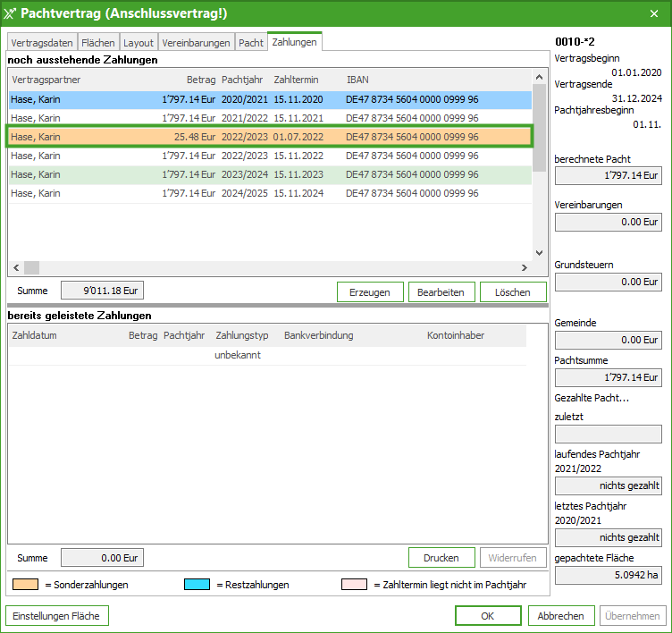Open Einstellungen Fläche settings

pyautogui.click(x=57, y=616)
